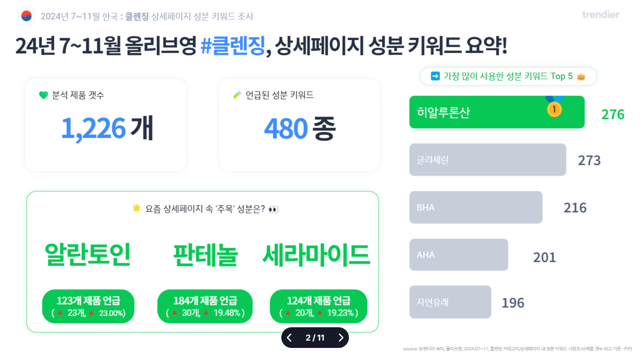644x353 pixels.
Task: Go to the previous slide arrow
Action: click(289, 338)
